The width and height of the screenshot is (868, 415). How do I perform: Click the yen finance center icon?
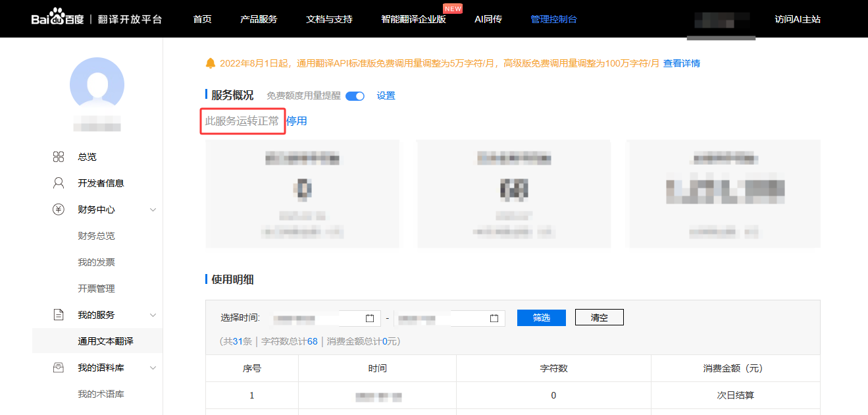(x=59, y=209)
